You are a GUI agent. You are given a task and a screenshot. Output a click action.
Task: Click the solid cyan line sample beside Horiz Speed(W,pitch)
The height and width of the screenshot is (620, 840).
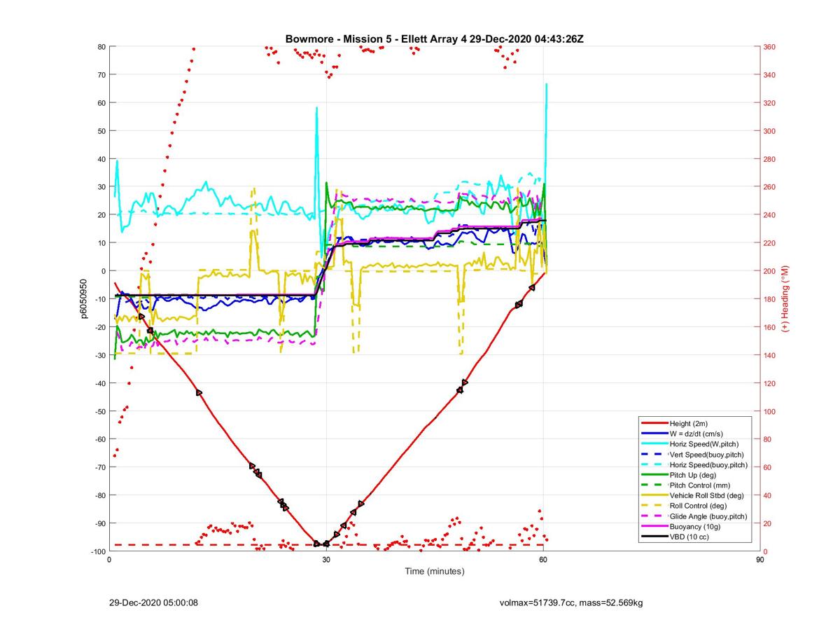(654, 444)
